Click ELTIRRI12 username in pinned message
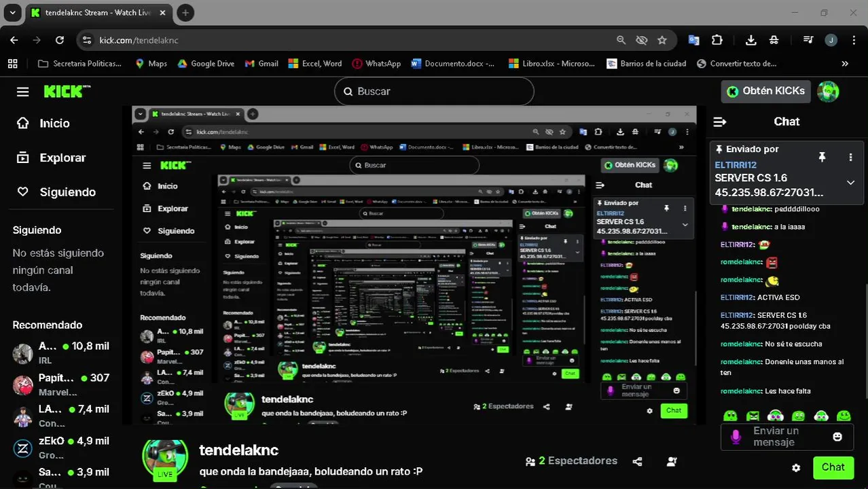The height and width of the screenshot is (489, 868). coord(736,165)
